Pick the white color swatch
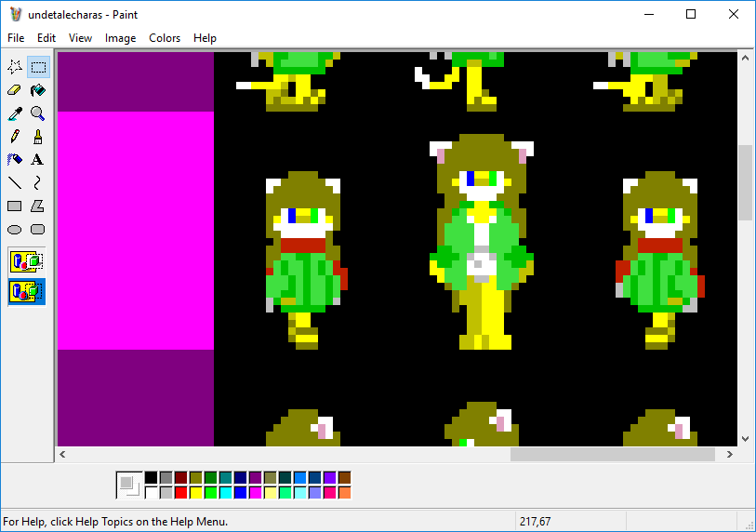Viewport: 756px width, 532px height. (x=151, y=492)
